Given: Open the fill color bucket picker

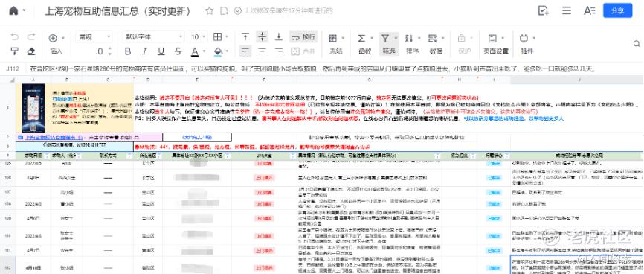Looking at the screenshot, I should 221,51.
